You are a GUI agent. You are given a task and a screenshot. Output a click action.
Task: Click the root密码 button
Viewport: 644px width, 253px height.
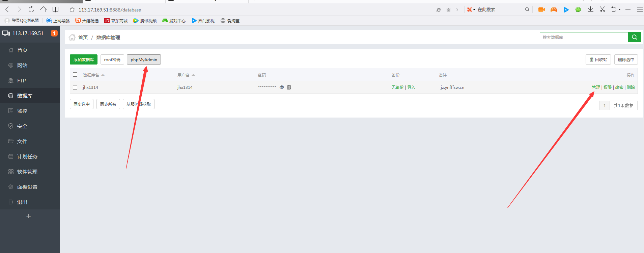(x=112, y=59)
